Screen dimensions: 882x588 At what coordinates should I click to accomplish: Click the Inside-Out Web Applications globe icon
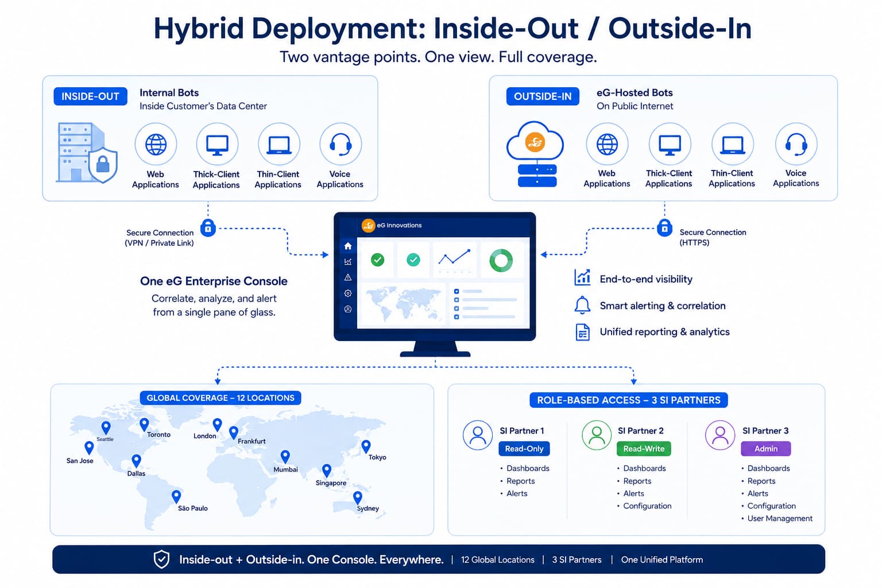[x=156, y=144]
